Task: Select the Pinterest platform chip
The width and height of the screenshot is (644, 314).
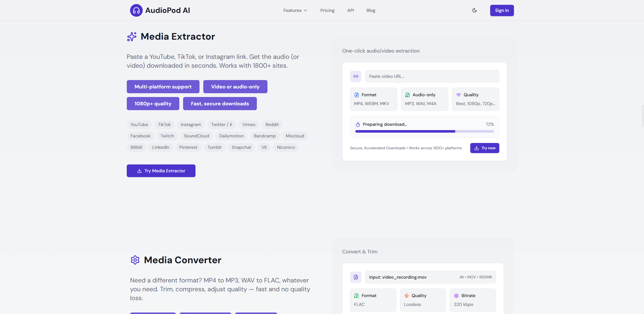Action: coord(188,147)
